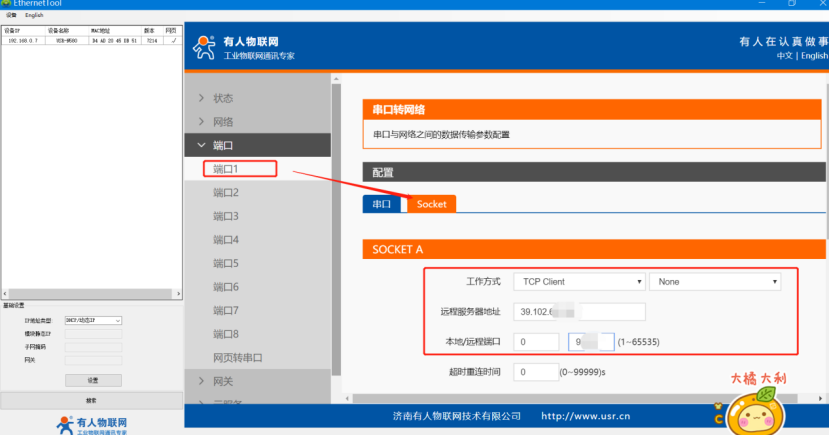Image resolution: width=829 pixels, height=436 pixels.
Task: Select 网页转串口 in the sidebar
Action: (x=244, y=357)
